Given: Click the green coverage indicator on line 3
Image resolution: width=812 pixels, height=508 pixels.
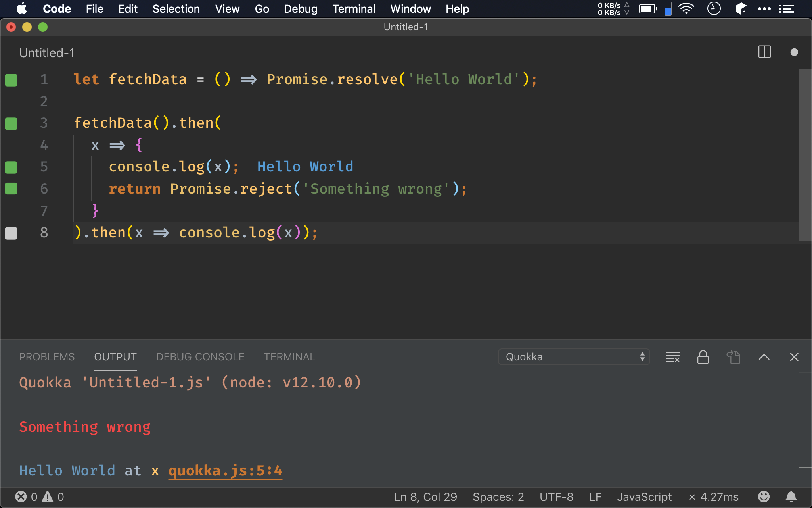Looking at the screenshot, I should 11,123.
